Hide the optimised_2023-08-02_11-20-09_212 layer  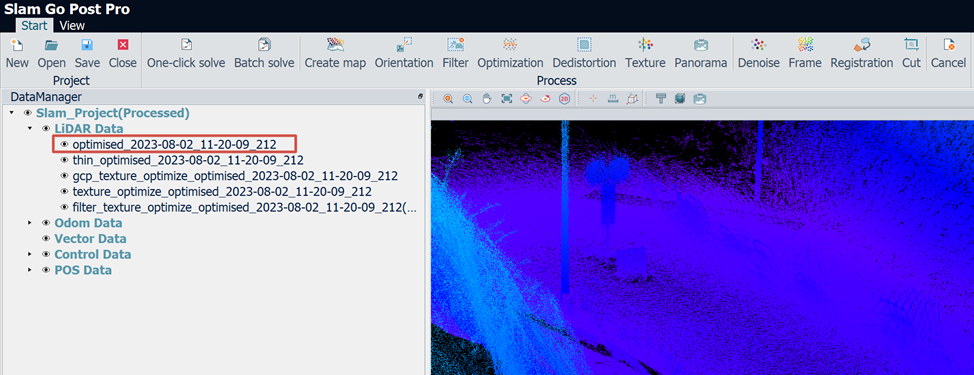[x=65, y=144]
